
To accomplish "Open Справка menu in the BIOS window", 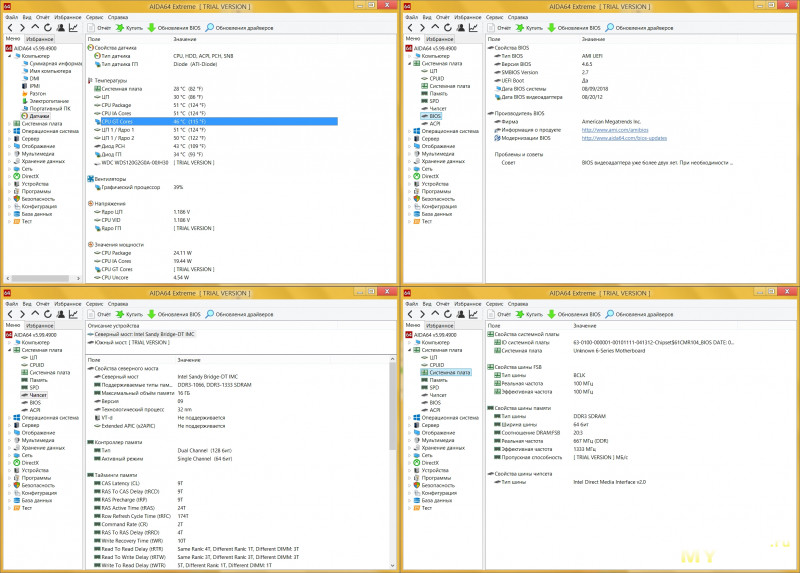I will [518, 17].
